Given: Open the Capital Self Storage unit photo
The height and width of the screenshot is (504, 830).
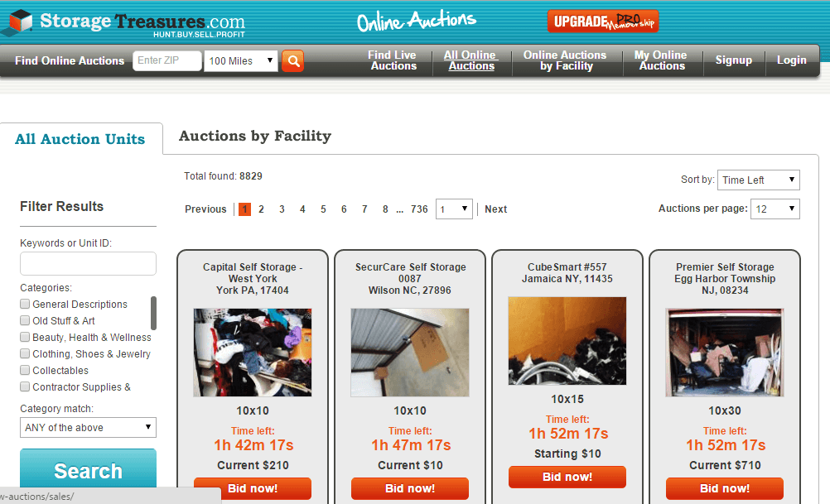Looking at the screenshot, I should (253, 353).
